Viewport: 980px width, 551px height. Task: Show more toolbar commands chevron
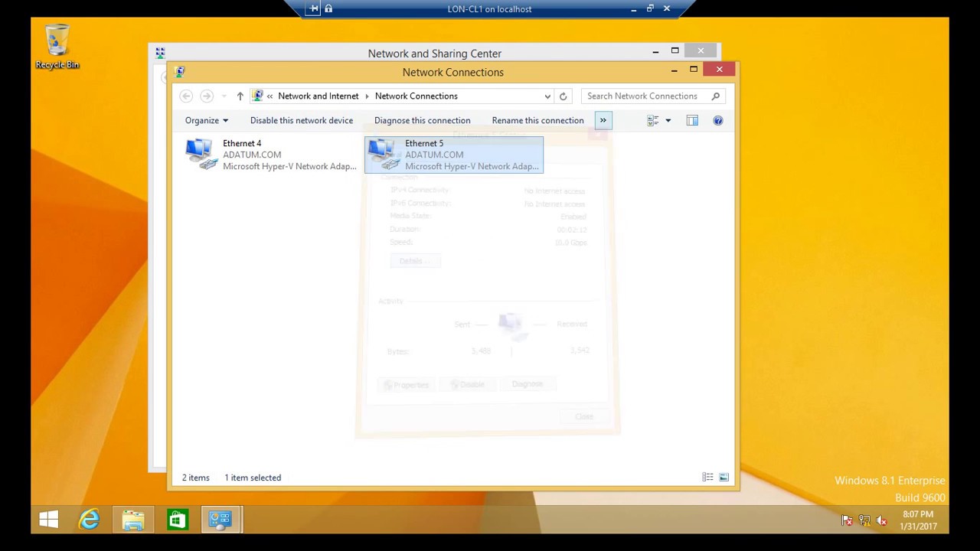tap(603, 120)
